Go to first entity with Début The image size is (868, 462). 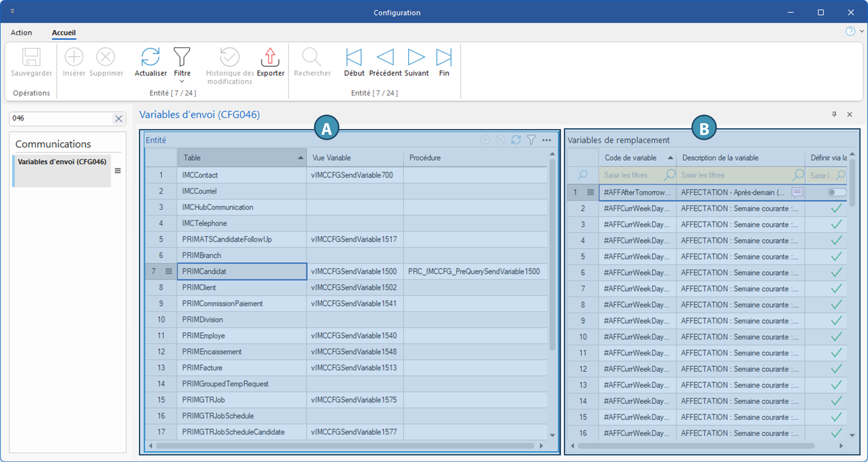354,57
